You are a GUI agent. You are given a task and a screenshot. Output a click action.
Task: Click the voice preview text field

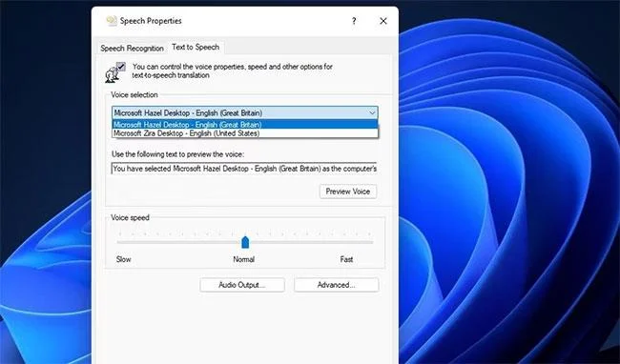click(x=244, y=169)
